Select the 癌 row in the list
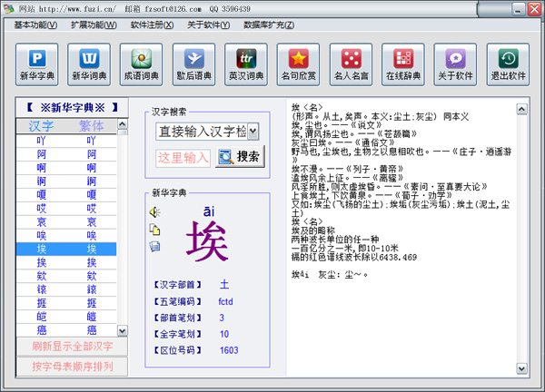 [x=66, y=330]
